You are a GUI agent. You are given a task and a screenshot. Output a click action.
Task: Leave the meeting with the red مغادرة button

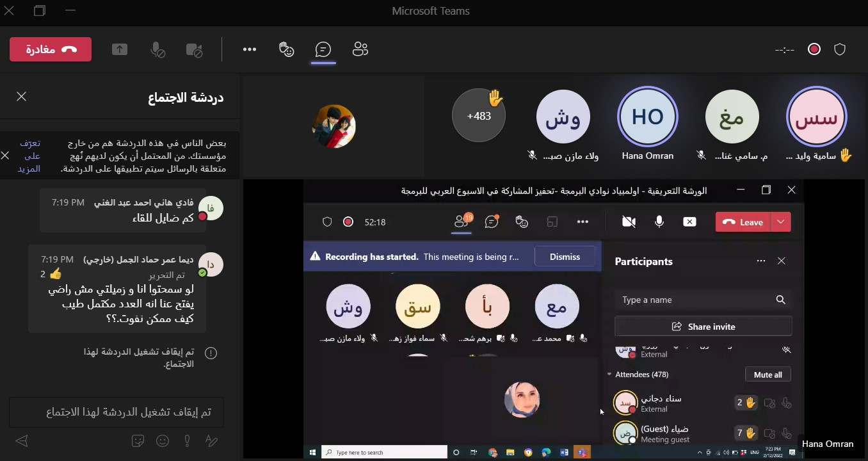click(x=51, y=49)
